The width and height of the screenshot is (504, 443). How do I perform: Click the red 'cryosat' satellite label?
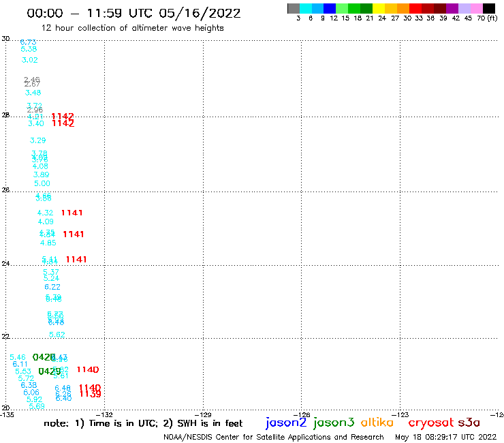coord(431,423)
